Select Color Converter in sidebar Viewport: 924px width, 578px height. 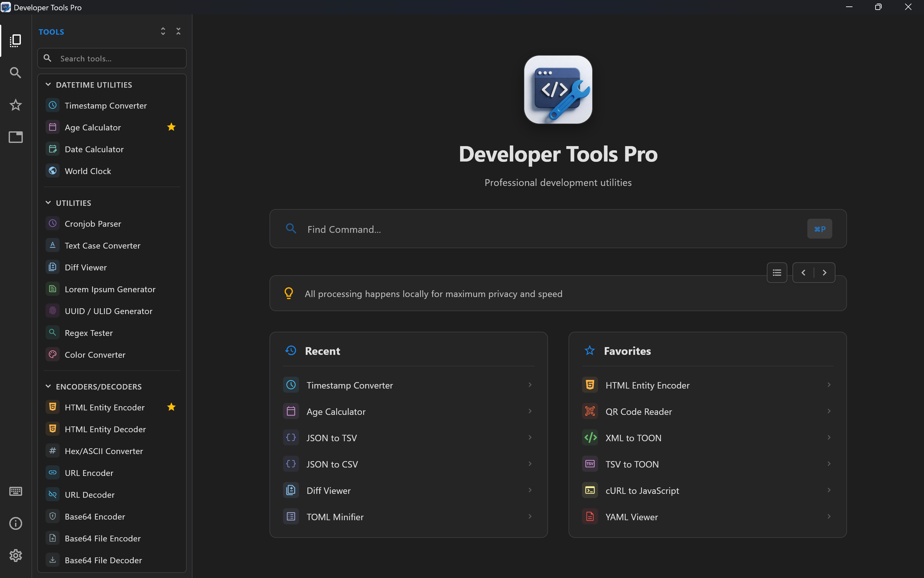click(x=112, y=355)
